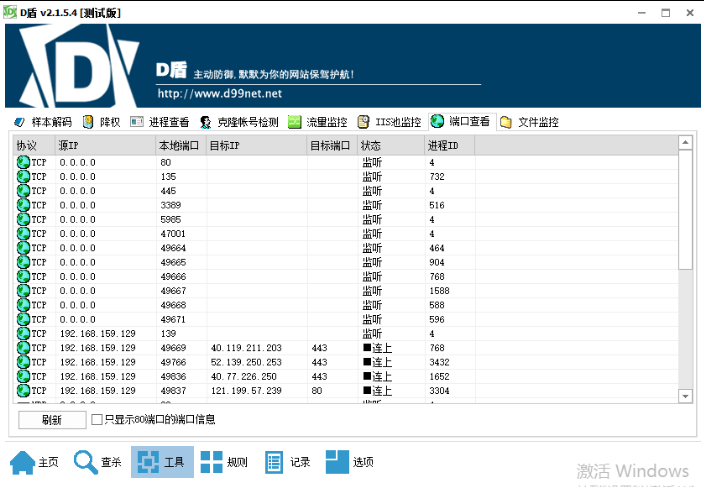Click globe icon of port 49837 row
Image resolution: width=704 pixels, height=487 pixels.
(x=23, y=390)
